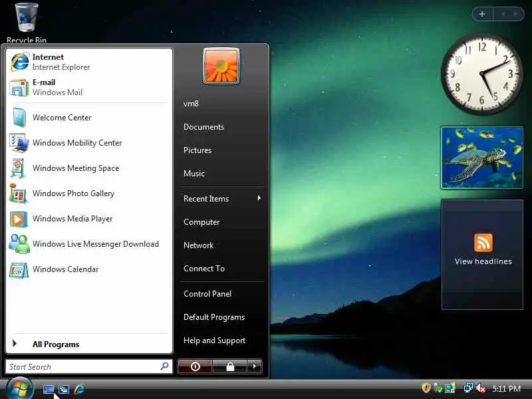
Task: Open Computer from the Start menu
Action: coord(201,222)
